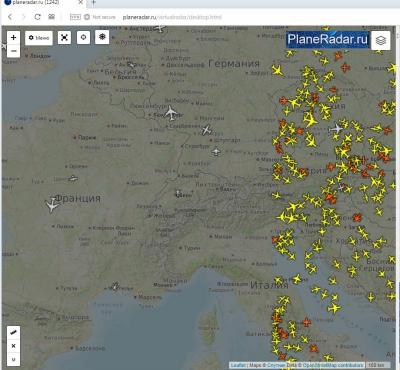Select white aircraft southeast of Страсбург
This screenshot has height=370, width=400.
(x=216, y=152)
